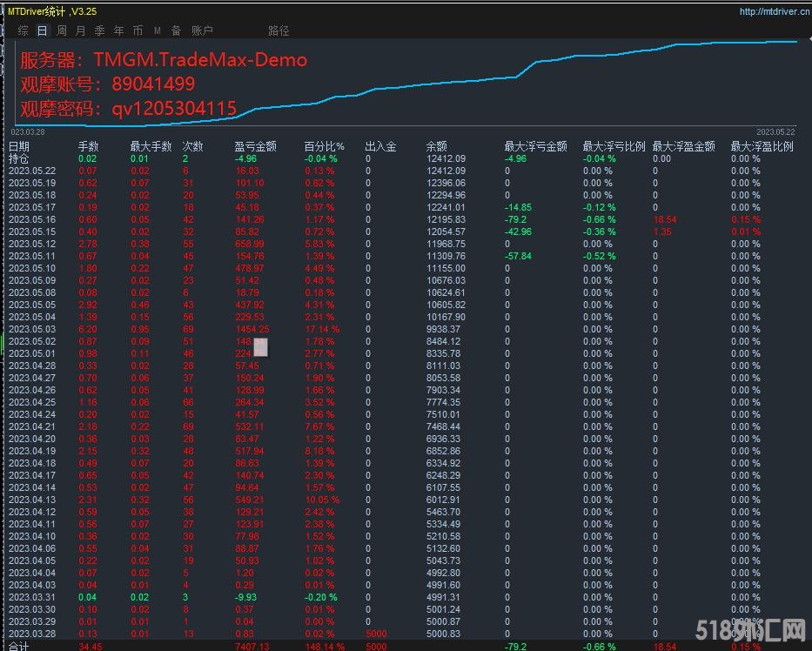This screenshot has width=812, height=651.
Task: Click the 2023.04.13 date cell
Action: point(32,500)
